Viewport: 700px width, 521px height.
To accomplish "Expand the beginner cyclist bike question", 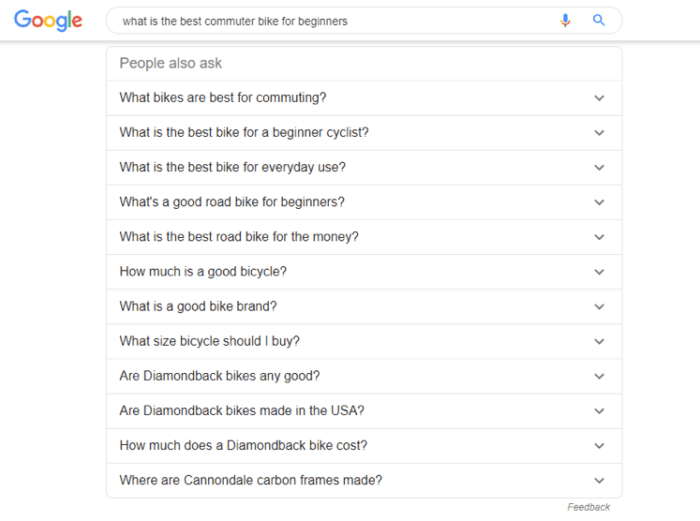I will click(x=599, y=133).
